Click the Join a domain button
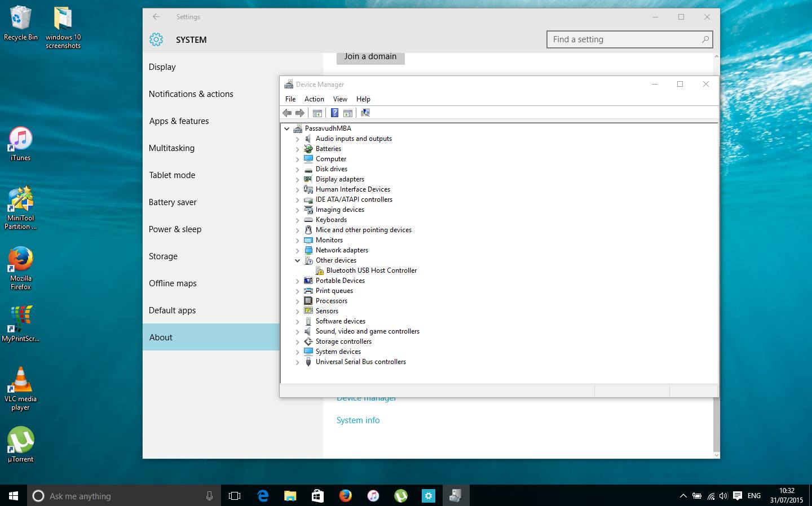Screen dimensions: 812x506 point(370,57)
